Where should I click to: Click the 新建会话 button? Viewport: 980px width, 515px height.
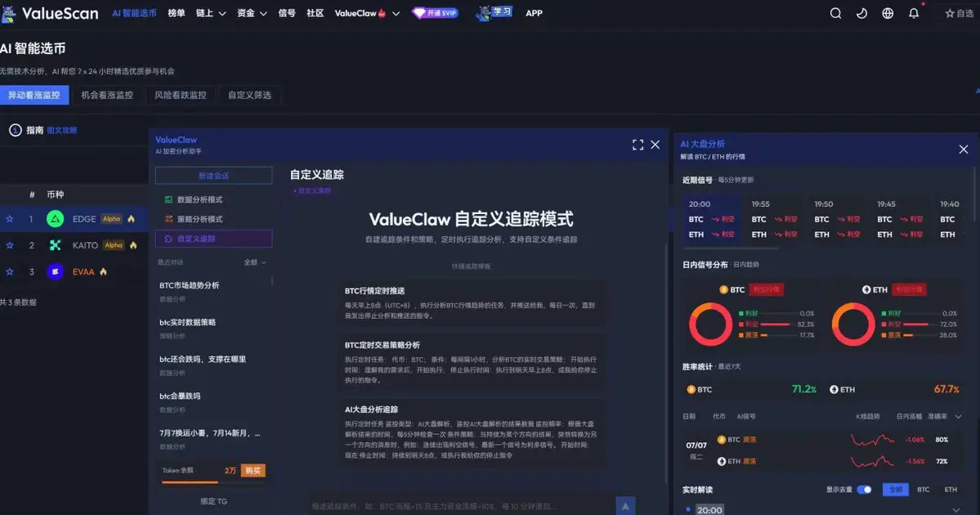point(214,176)
